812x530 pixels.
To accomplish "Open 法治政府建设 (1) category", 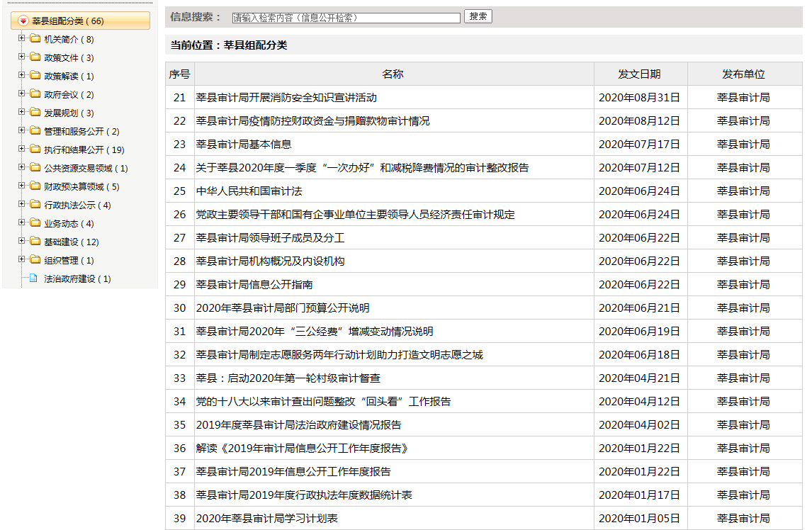I will click(77, 278).
